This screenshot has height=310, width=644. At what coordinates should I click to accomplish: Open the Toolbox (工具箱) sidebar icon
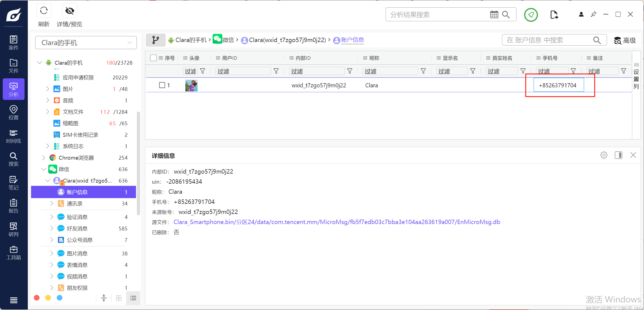pos(13,253)
